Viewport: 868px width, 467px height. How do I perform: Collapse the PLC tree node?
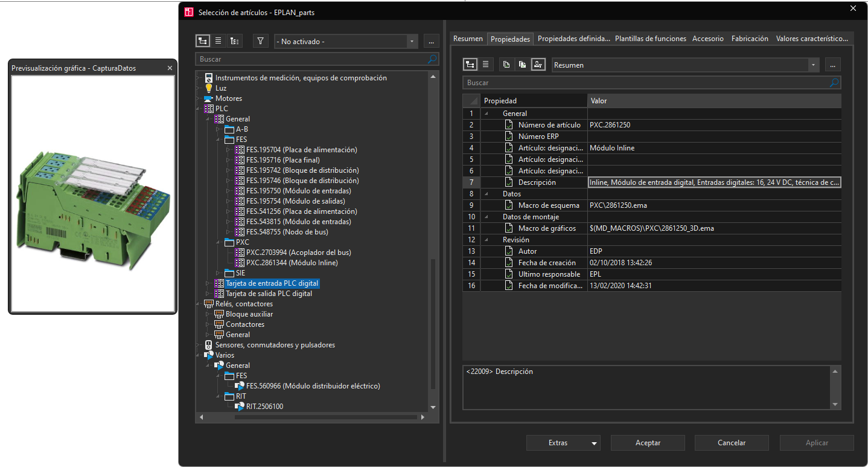199,109
